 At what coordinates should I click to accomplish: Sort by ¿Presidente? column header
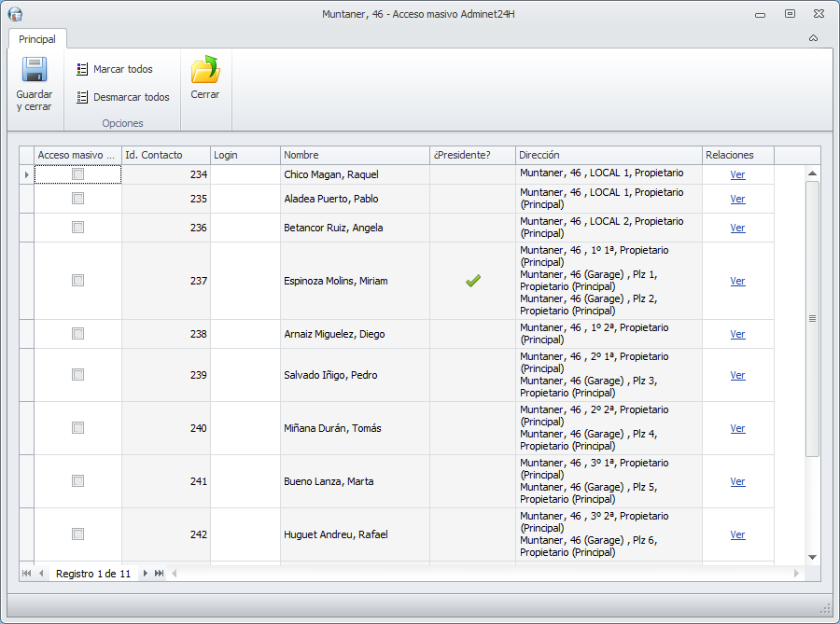point(472,155)
